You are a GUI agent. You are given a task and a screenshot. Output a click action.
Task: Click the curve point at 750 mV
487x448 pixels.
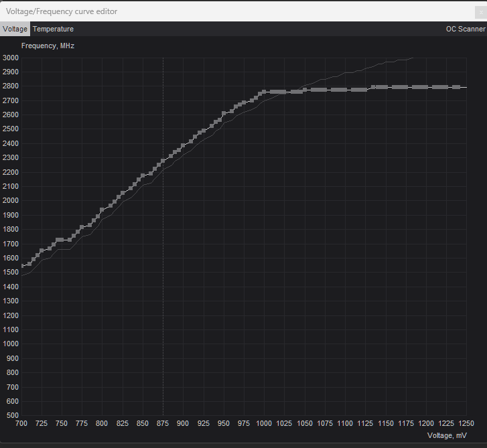(62, 240)
